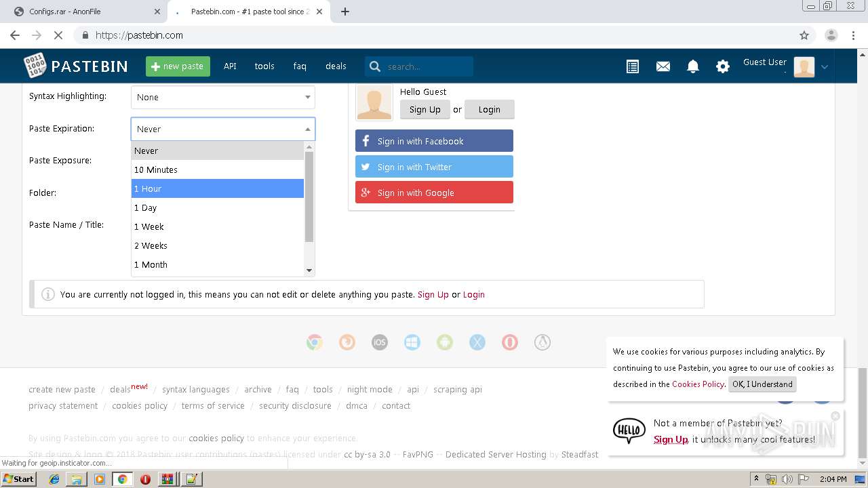Click the Pastebin logo in header
Screen dimensions: 868x488
click(76, 66)
